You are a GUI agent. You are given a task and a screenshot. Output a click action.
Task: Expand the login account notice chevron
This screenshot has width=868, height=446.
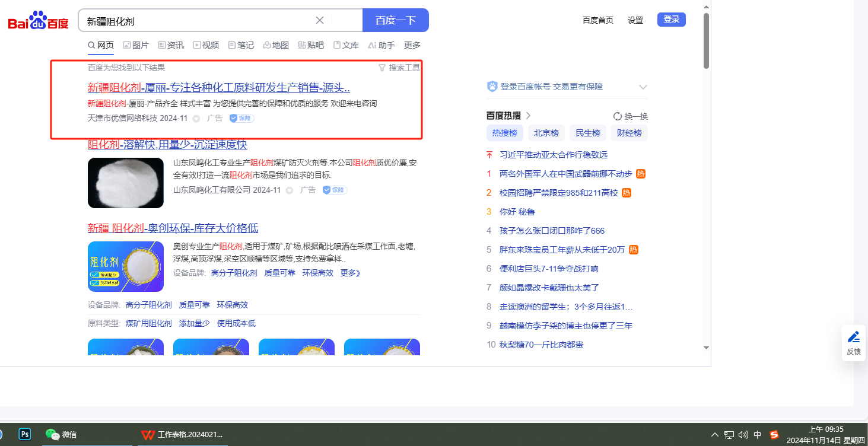[643, 87]
